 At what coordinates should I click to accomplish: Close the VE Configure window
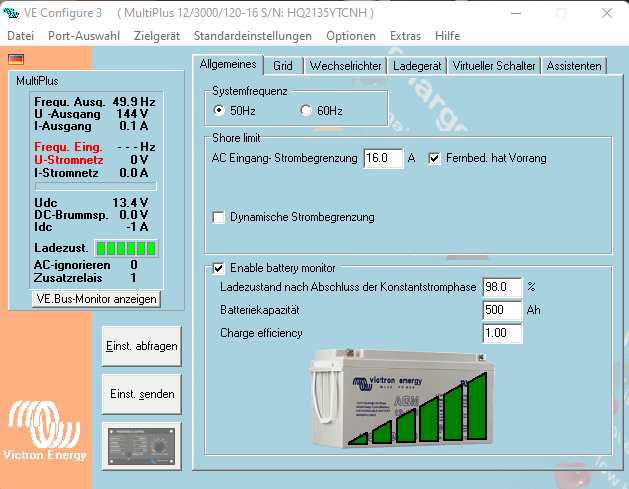(x=607, y=13)
